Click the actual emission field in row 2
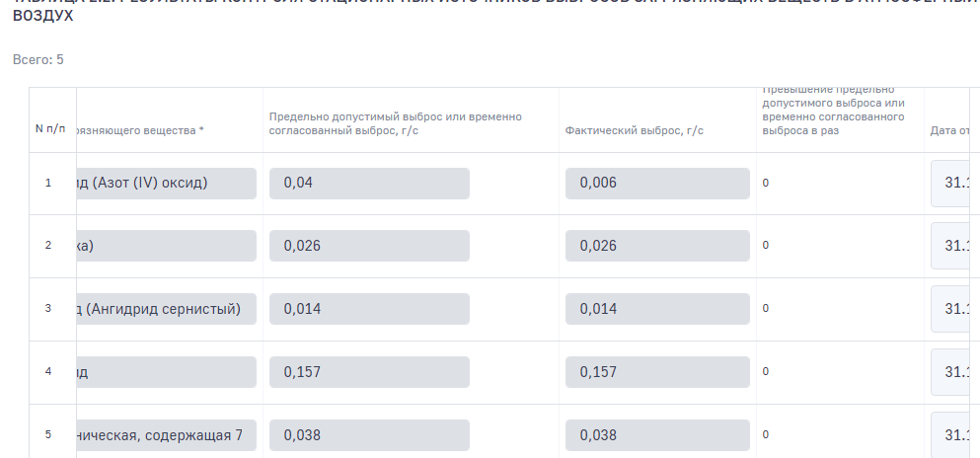The image size is (980, 458). click(x=657, y=246)
